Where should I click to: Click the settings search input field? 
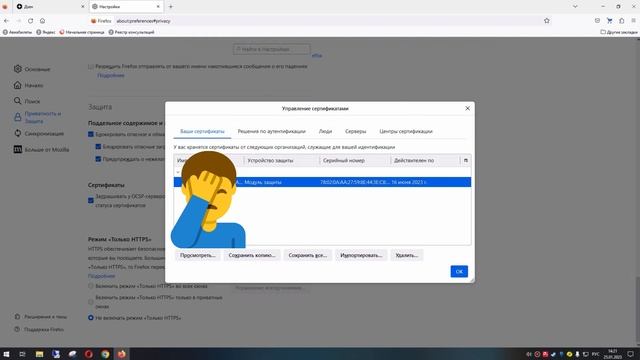coord(271,49)
